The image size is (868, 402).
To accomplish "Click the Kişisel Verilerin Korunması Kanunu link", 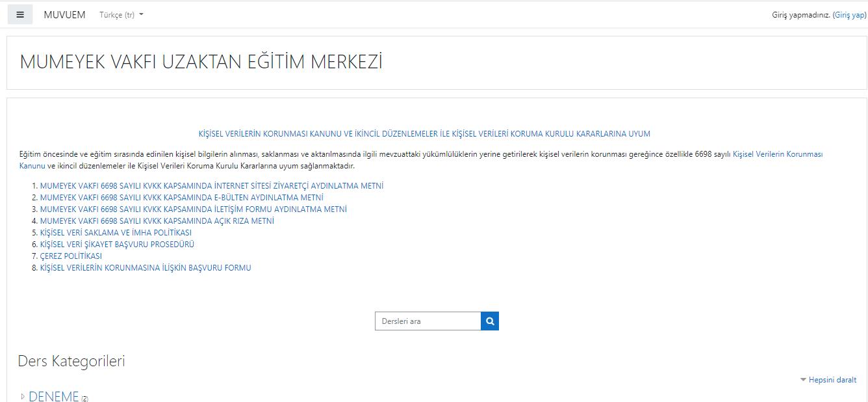I will coord(777,155).
